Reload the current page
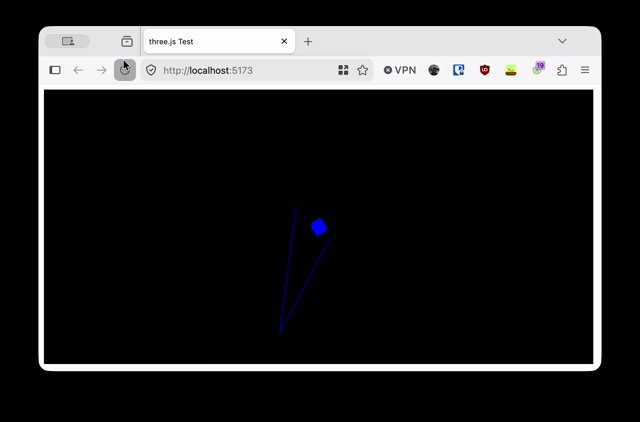The width and height of the screenshot is (640, 422). 125,70
